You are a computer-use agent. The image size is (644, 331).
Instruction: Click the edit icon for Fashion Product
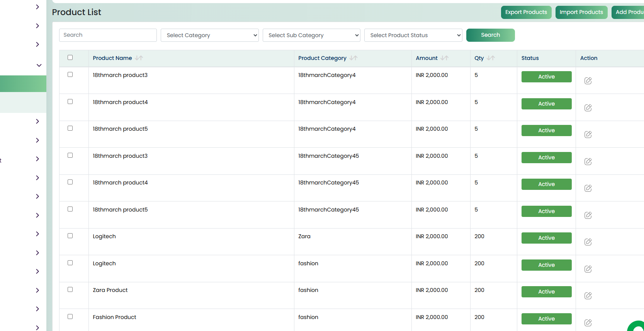[x=588, y=323]
